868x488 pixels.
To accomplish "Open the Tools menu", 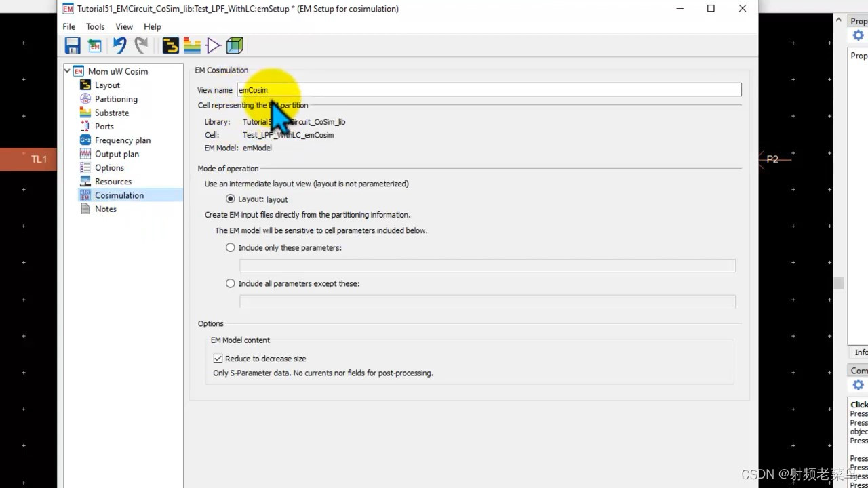I will (x=95, y=26).
